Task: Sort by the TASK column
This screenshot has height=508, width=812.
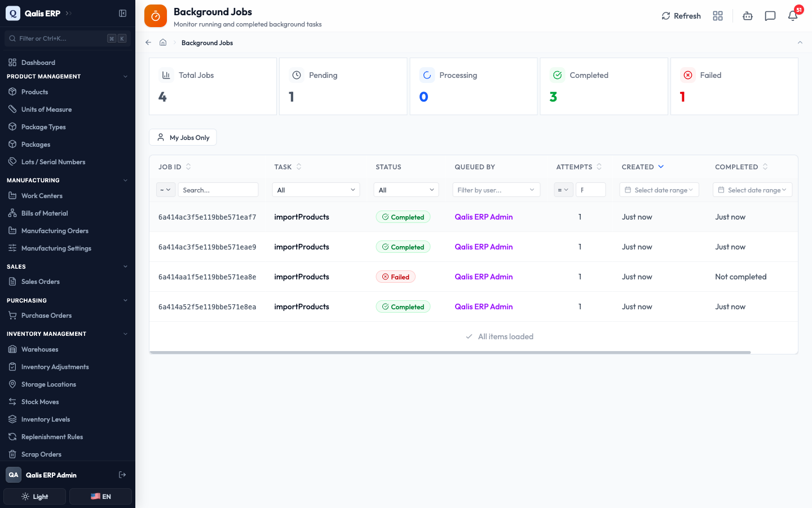Action: 288,167
